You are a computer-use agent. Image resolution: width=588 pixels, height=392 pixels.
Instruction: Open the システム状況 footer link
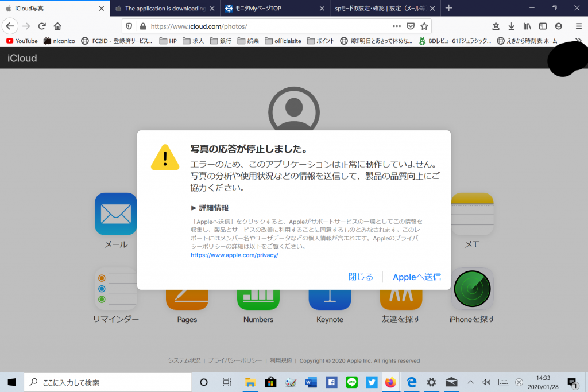[184, 360]
